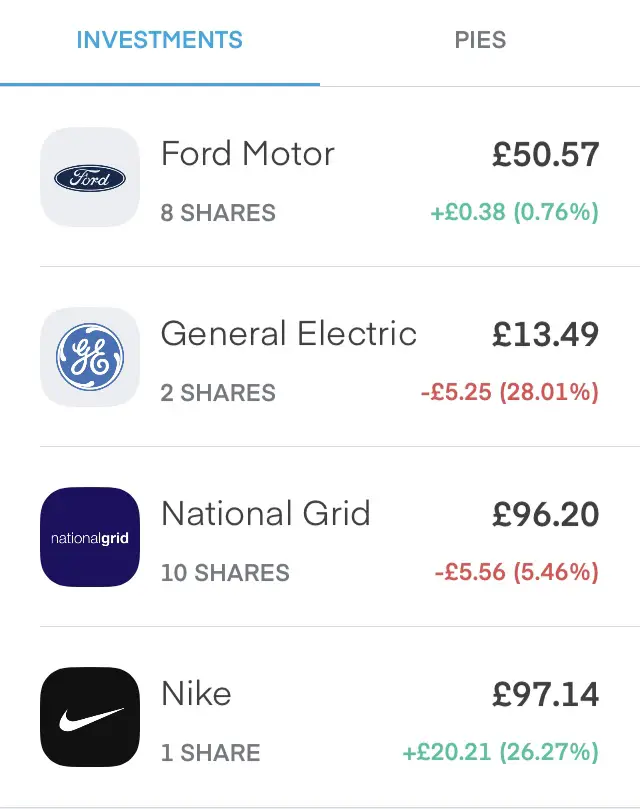Switch to the Investments tab
This screenshot has width=640, height=809.
159,40
